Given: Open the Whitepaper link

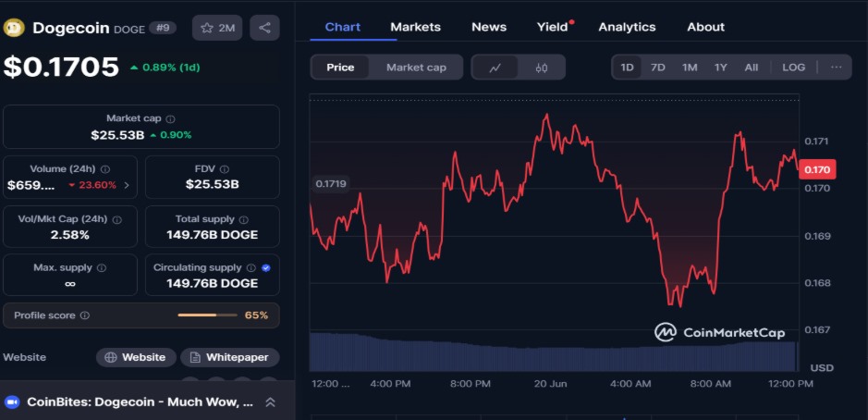Looking at the screenshot, I should (x=230, y=357).
